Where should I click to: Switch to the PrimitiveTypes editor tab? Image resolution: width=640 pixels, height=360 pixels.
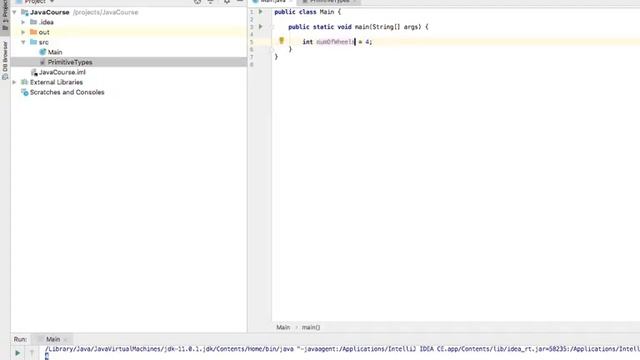329,1
